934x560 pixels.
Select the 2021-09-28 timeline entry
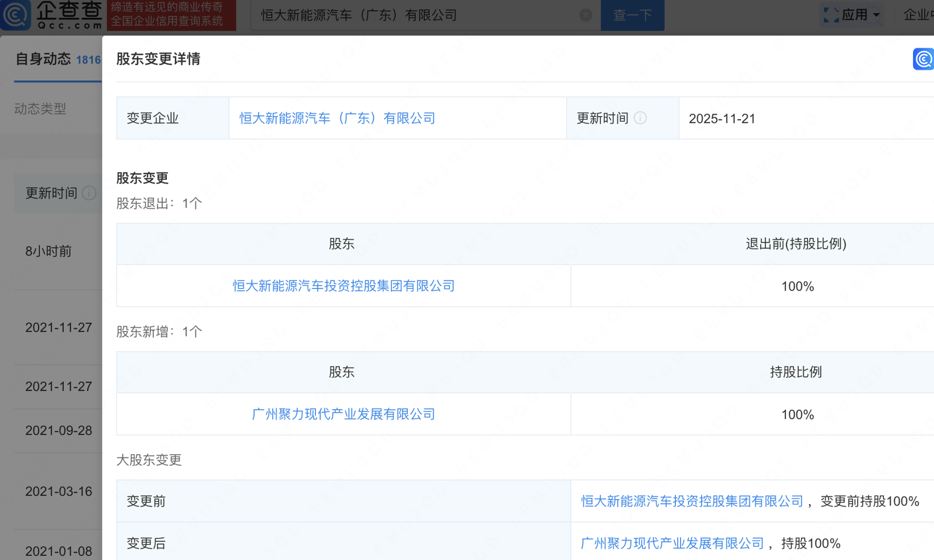coord(58,431)
